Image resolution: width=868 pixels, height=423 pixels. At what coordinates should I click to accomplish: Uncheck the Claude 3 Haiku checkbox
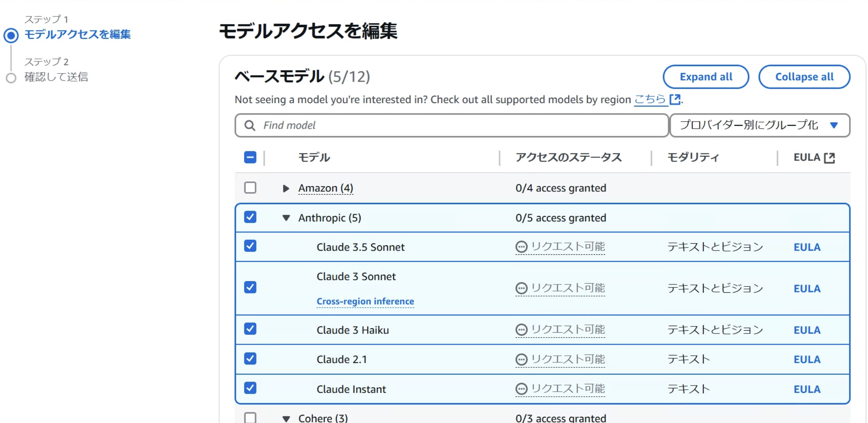point(250,329)
